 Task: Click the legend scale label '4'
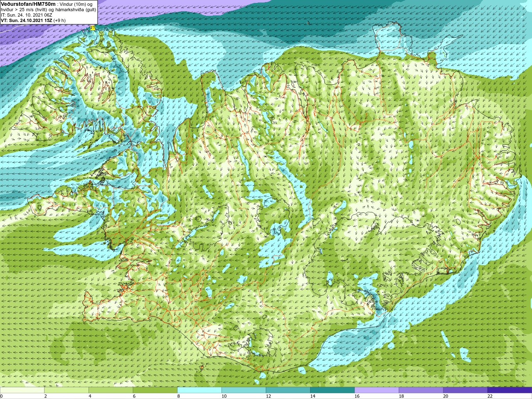tap(90, 396)
